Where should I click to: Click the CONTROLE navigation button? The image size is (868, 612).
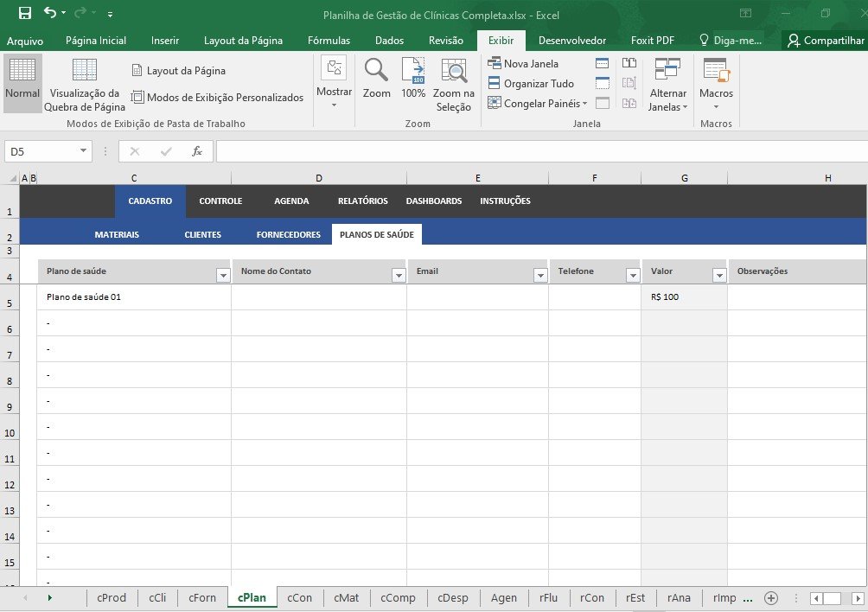pyautogui.click(x=220, y=201)
